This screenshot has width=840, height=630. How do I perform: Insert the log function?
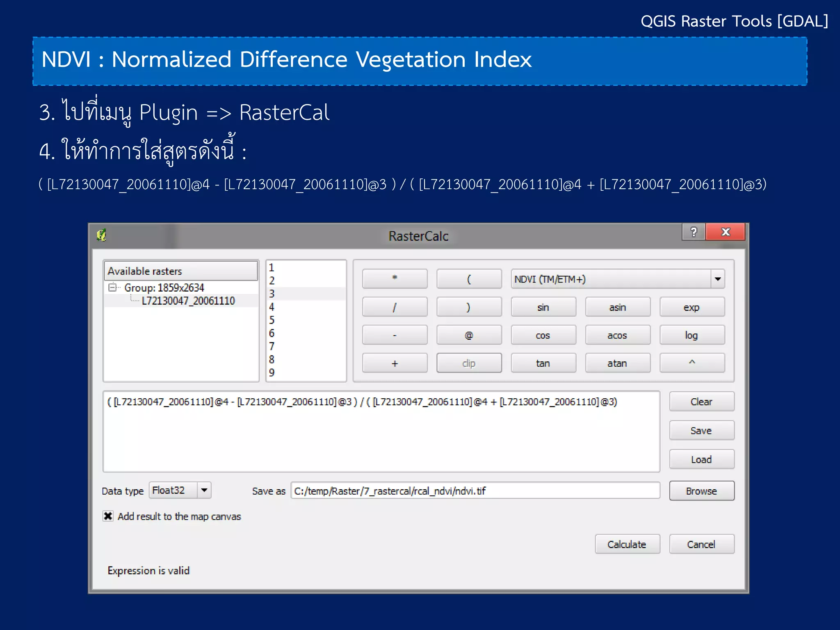coord(692,335)
